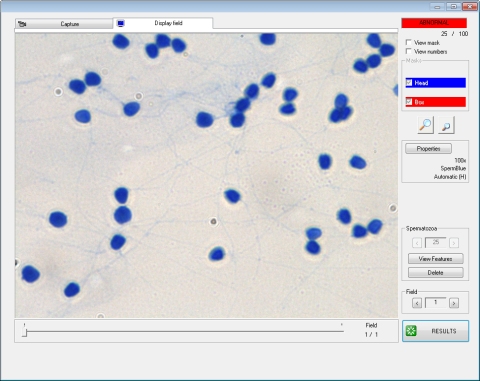Click the 'SpermBlue' stain label
480x381 pixels.
coord(453,168)
